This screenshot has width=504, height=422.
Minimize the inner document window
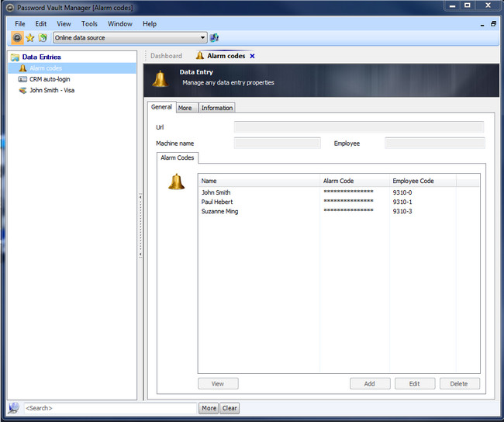click(x=482, y=25)
